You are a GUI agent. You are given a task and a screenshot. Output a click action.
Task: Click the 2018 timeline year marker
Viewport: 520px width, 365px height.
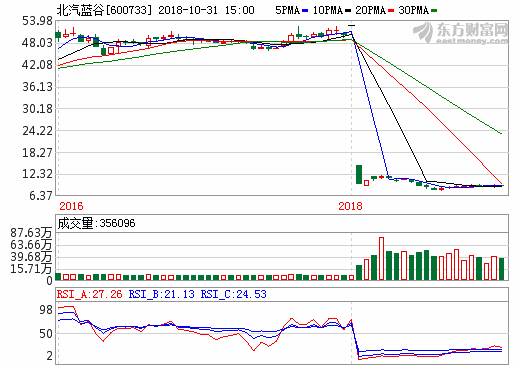tap(350, 206)
